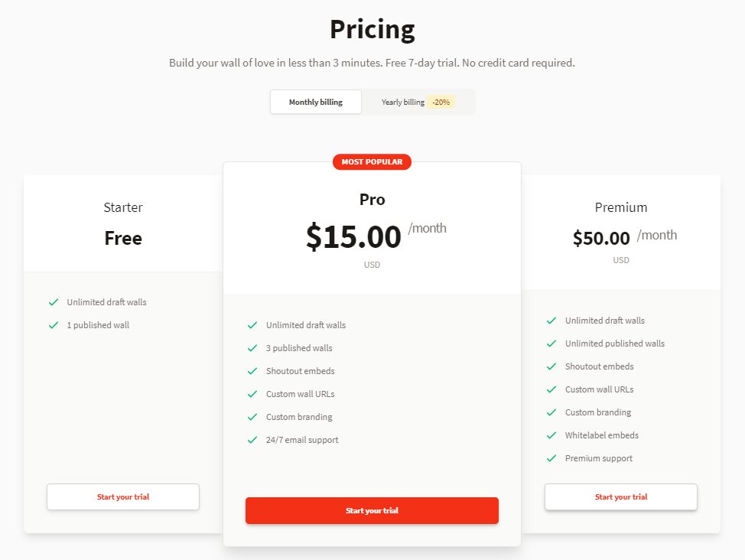
Task: Click checkmark icon beside Pro's Shoutout embeds
Action: pos(252,371)
